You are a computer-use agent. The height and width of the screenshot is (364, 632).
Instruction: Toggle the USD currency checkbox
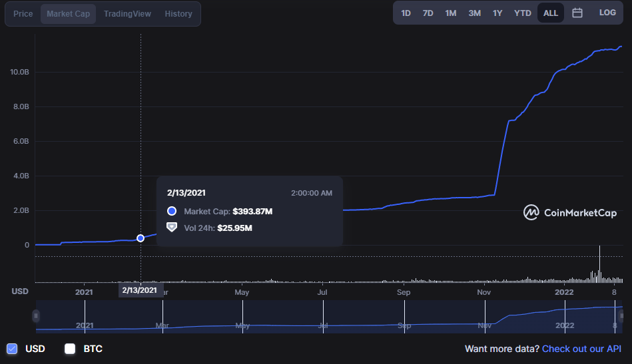(12, 349)
